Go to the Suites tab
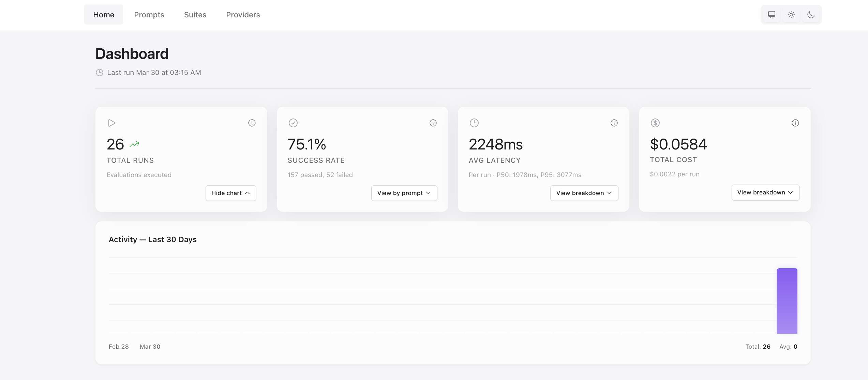The height and width of the screenshot is (380, 868). tap(195, 15)
